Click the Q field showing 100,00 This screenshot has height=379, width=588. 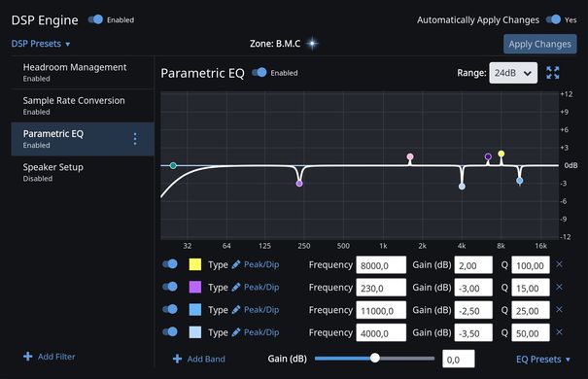(531, 265)
